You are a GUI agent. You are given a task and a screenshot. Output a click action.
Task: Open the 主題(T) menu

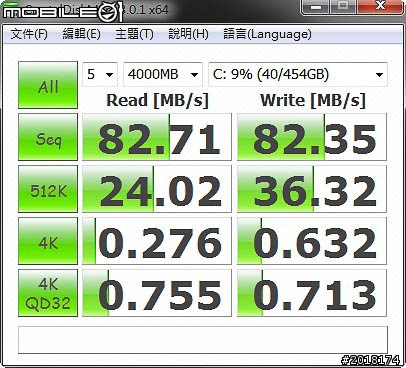tap(134, 34)
